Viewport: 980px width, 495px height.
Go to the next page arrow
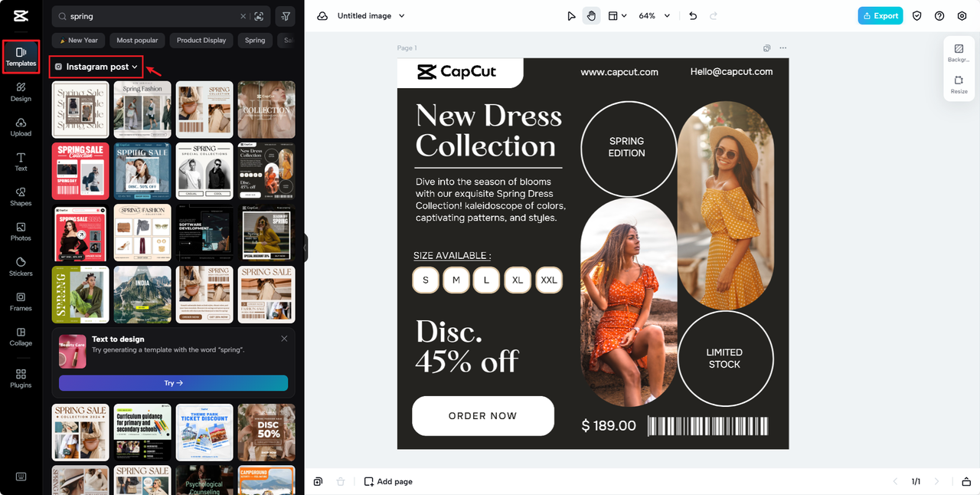click(x=936, y=482)
